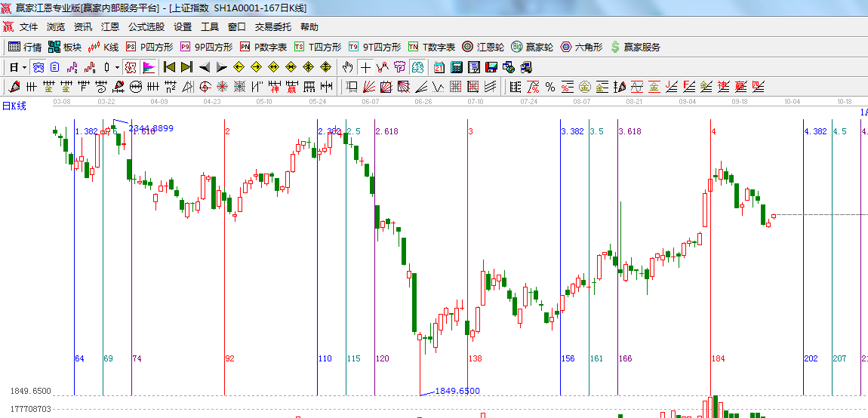Click the 行情 market quotes button
Viewport: 868px width, 418px height.
pos(25,47)
